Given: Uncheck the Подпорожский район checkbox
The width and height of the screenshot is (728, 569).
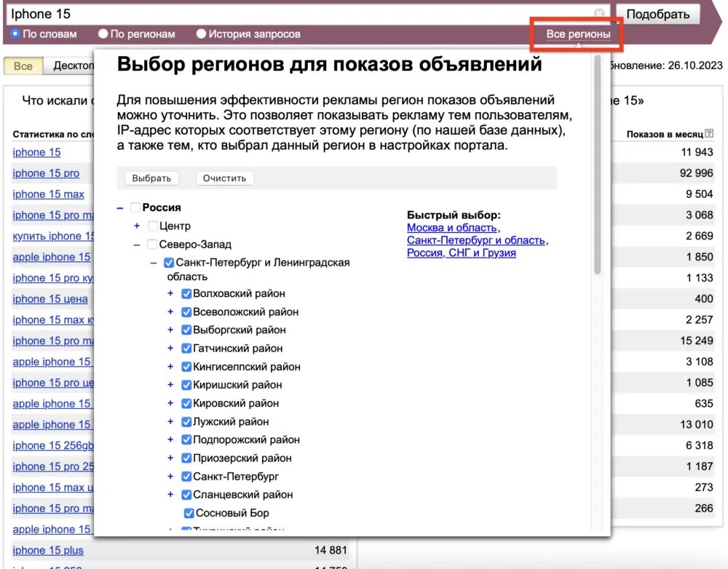Looking at the screenshot, I should click(x=186, y=440).
